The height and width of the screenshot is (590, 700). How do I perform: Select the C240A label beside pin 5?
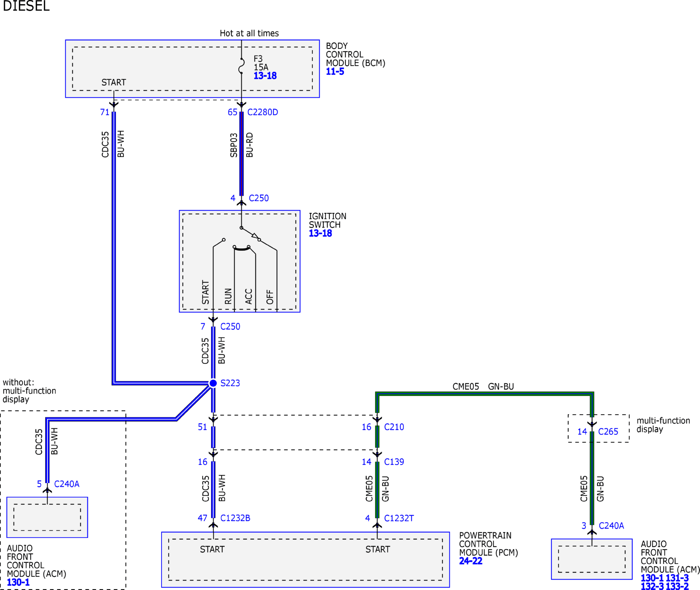tap(67, 484)
